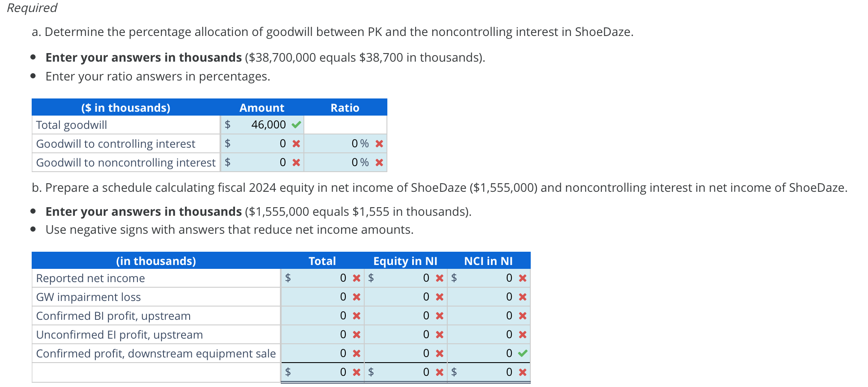Viewport: 868px width, 387px height.
Task: Select the NCI in NI total field at bottom
Action: [492, 372]
